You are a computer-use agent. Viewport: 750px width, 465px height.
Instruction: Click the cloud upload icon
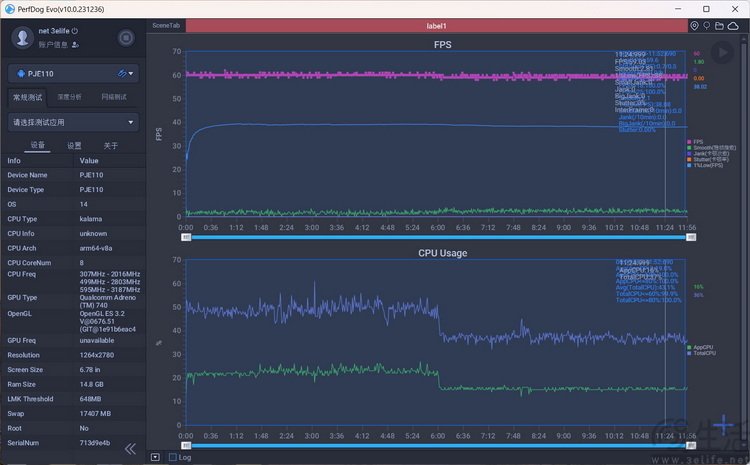732,25
